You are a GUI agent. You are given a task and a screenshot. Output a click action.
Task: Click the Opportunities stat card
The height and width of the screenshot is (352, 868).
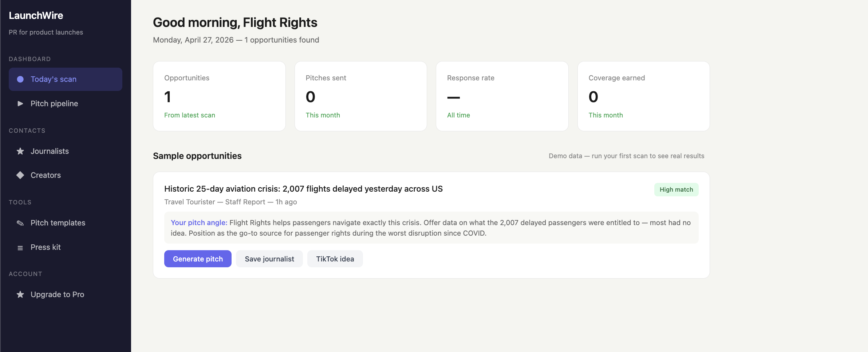coord(219,96)
